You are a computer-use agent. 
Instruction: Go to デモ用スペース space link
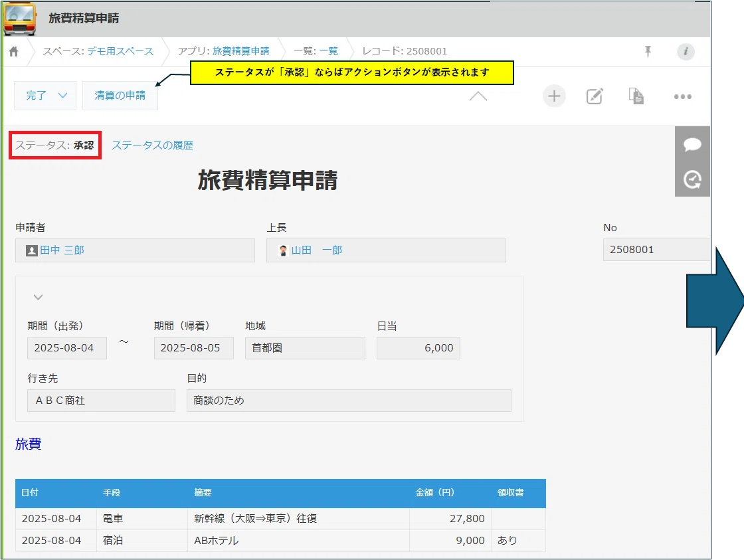(120, 51)
